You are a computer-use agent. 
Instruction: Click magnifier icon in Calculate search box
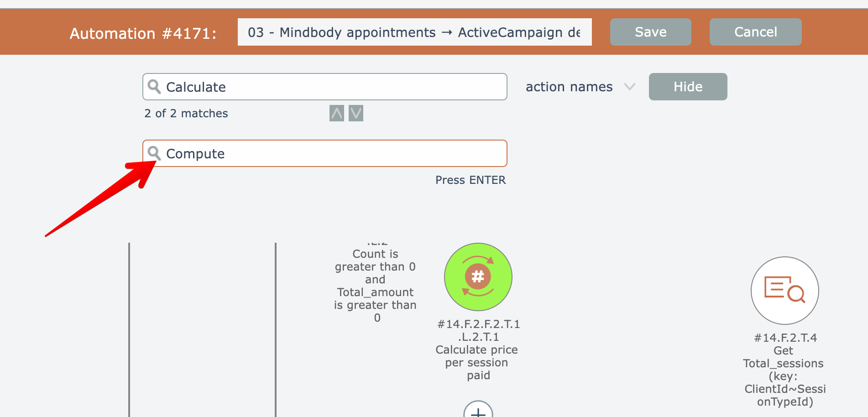[x=154, y=87]
